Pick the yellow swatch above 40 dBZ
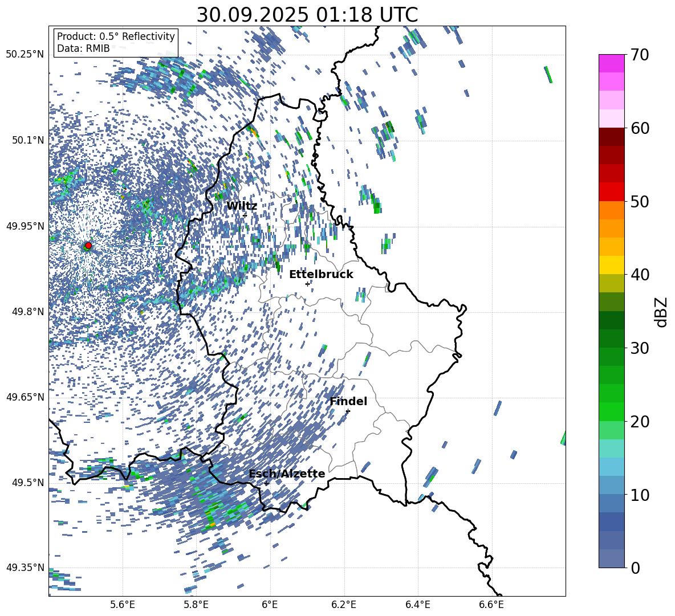 pyautogui.click(x=612, y=265)
